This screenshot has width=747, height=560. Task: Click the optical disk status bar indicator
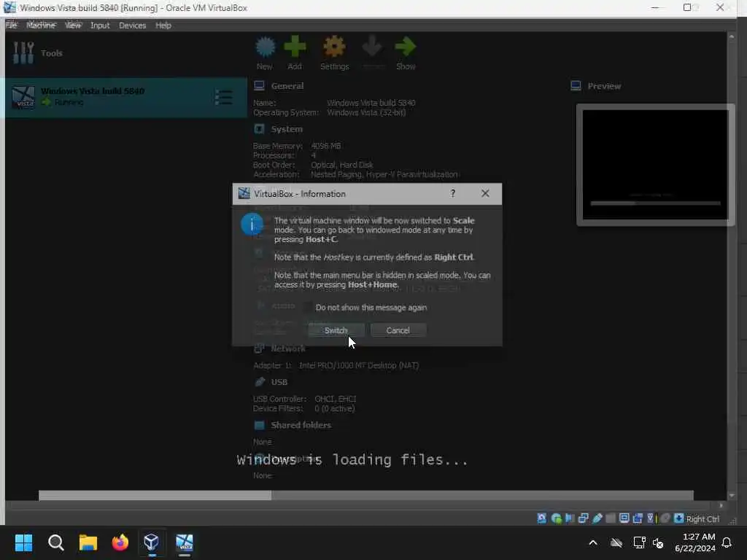(x=556, y=518)
